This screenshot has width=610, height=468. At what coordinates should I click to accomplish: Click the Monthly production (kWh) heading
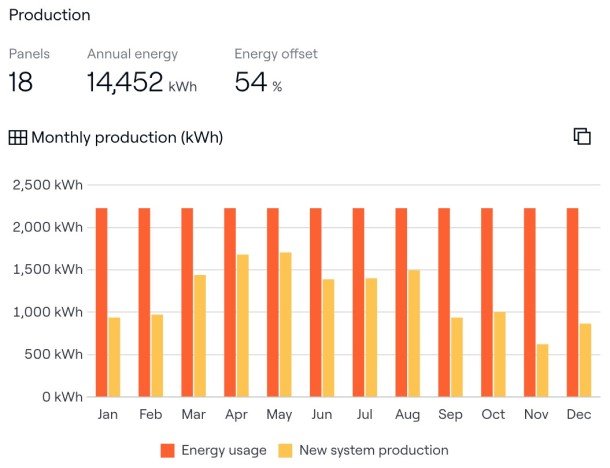(x=127, y=138)
